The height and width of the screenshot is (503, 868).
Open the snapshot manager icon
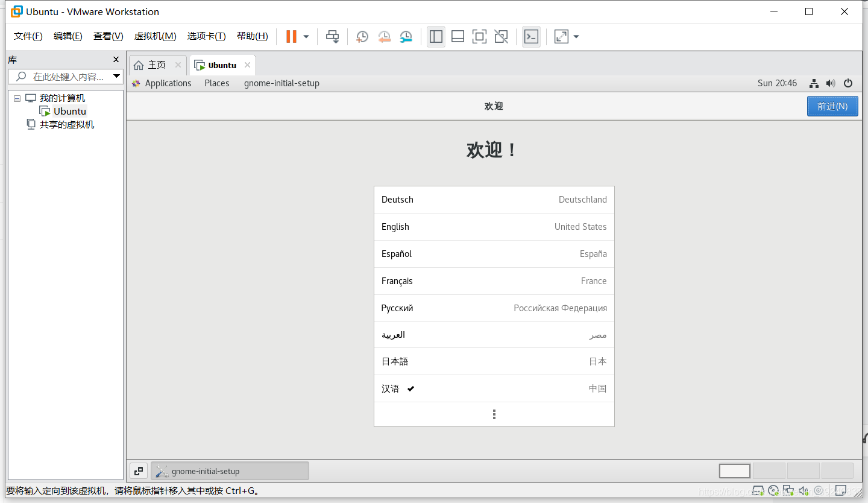point(406,37)
